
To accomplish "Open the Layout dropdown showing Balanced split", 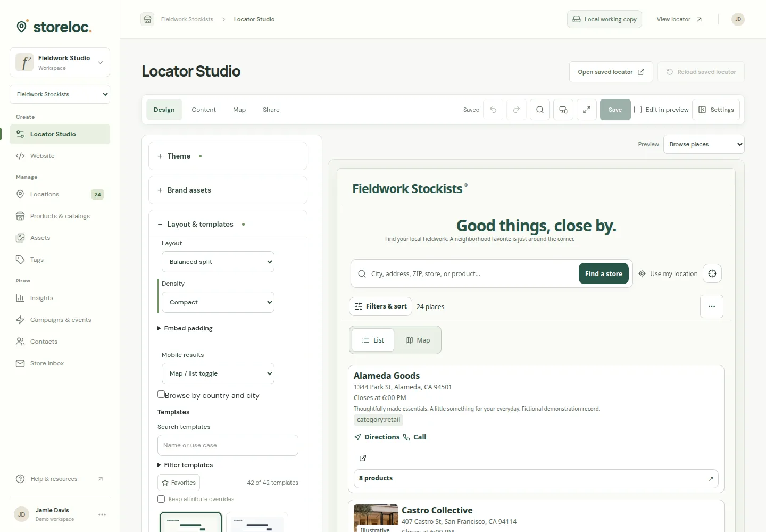I will pyautogui.click(x=218, y=262).
